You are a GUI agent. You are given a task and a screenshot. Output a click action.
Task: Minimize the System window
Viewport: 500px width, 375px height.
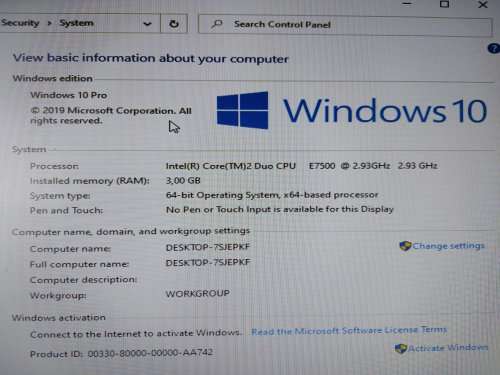(x=407, y=4)
